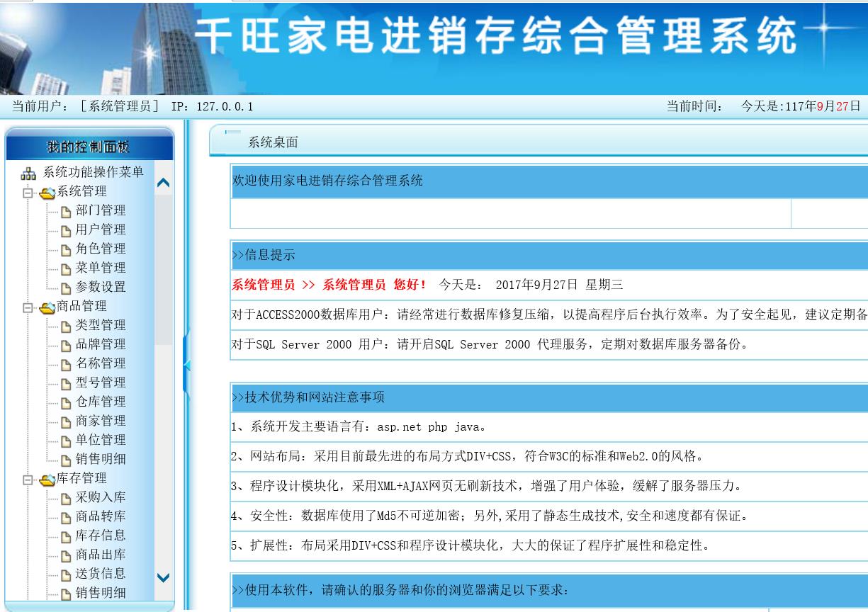Click the page icon next to 部门管理
The image size is (868, 612).
tap(66, 211)
